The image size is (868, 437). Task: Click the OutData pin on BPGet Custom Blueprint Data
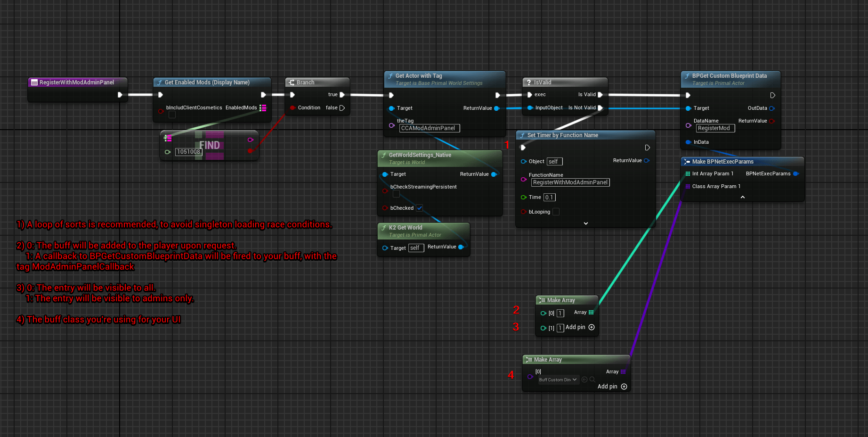click(x=771, y=108)
